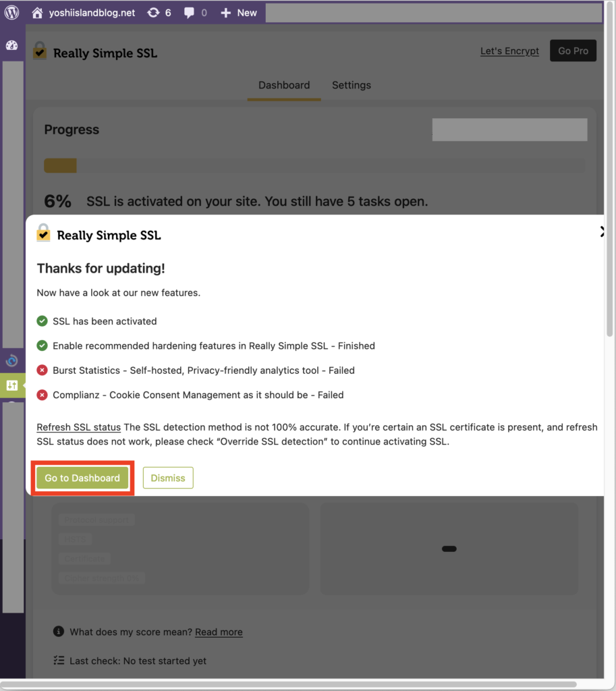
Task: Click the home icon in admin bar
Action: tap(38, 13)
